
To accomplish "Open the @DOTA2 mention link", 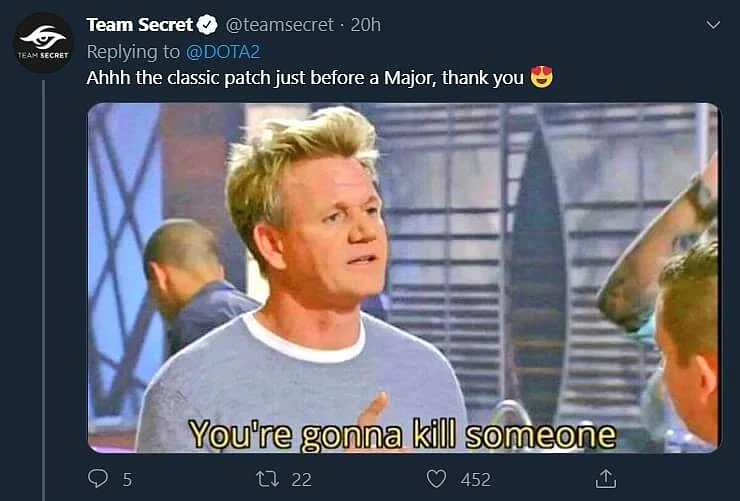I will [x=223, y=52].
